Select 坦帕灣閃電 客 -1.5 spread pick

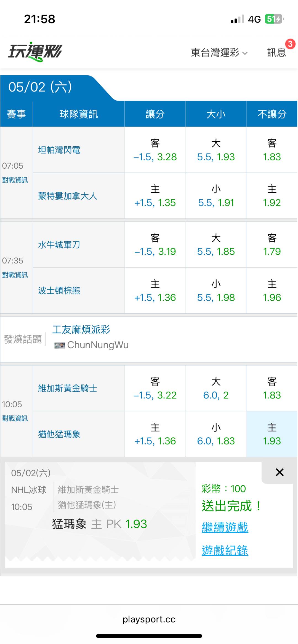click(x=155, y=150)
